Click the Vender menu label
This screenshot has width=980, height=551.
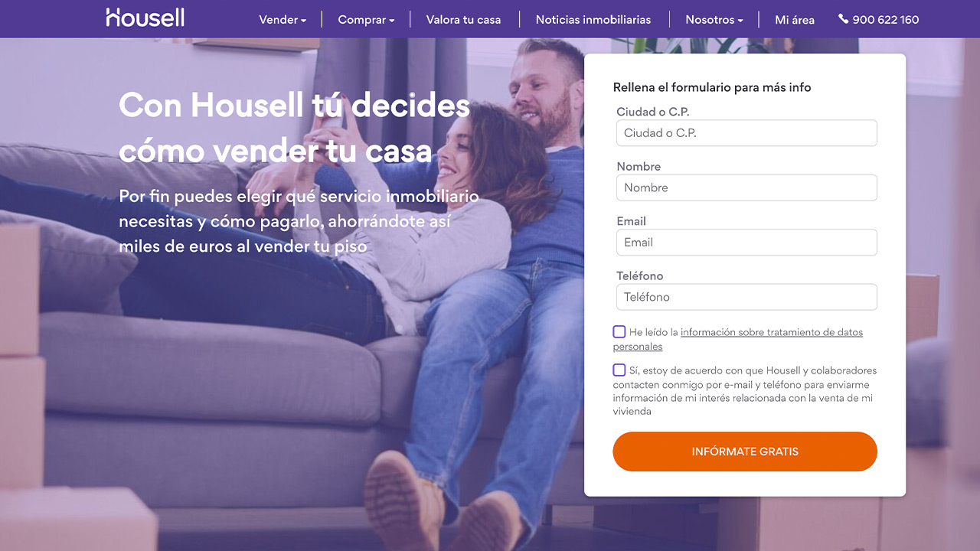(x=278, y=20)
